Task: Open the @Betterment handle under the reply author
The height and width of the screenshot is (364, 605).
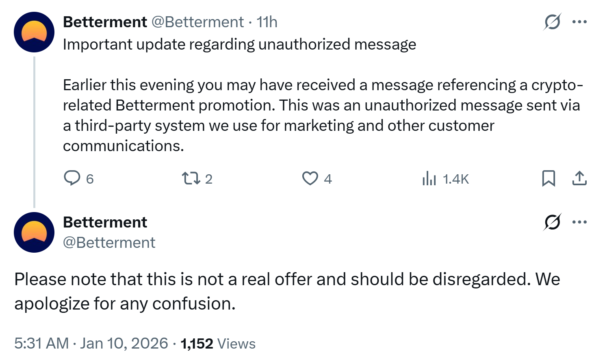Action: pyautogui.click(x=109, y=243)
